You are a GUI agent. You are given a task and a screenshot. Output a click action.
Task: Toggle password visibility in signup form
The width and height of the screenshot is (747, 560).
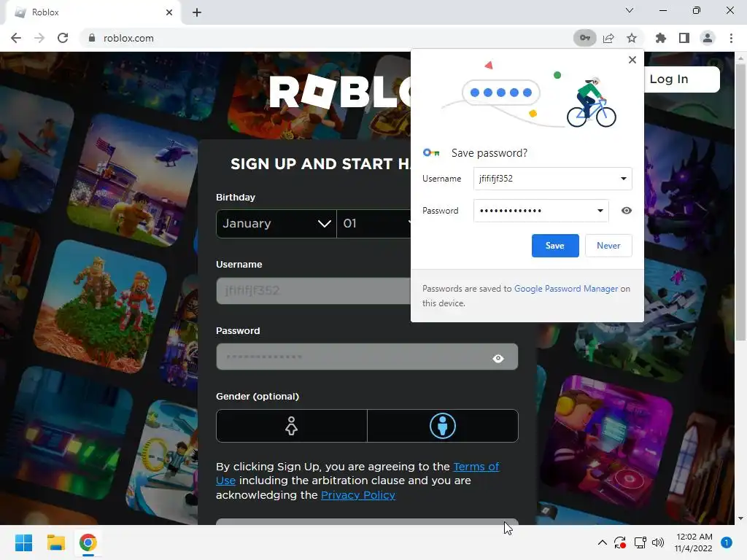coord(498,358)
